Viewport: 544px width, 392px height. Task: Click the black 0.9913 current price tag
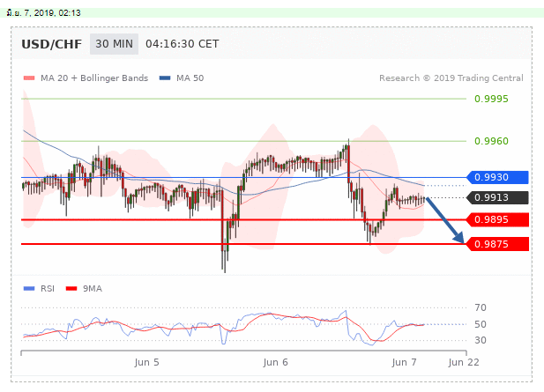pyautogui.click(x=497, y=197)
